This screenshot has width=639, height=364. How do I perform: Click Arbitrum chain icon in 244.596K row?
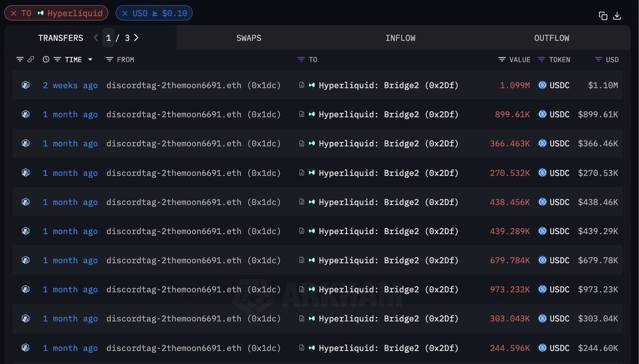[25, 348]
